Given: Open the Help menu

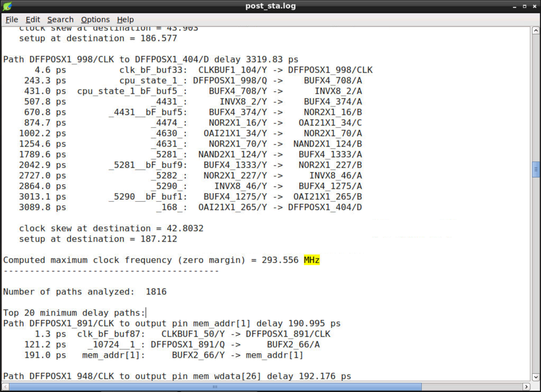Looking at the screenshot, I should (125, 19).
